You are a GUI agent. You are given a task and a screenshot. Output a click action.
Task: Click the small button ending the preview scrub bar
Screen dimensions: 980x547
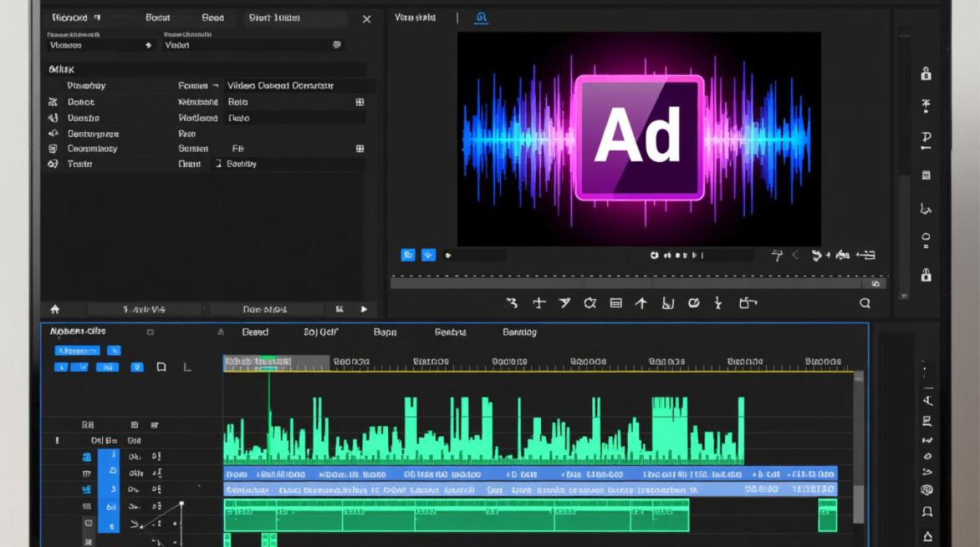[876, 284]
